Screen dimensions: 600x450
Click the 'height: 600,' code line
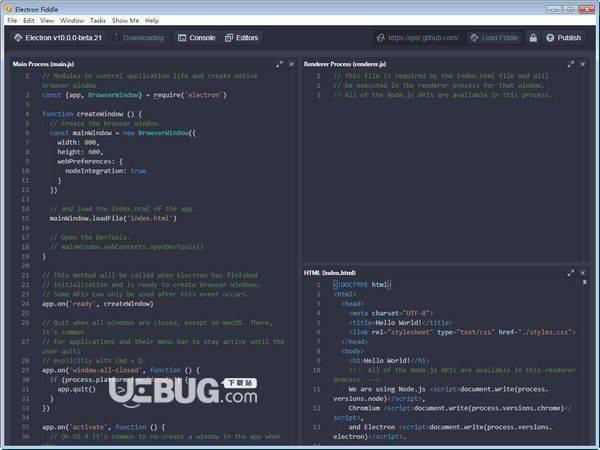click(x=80, y=152)
